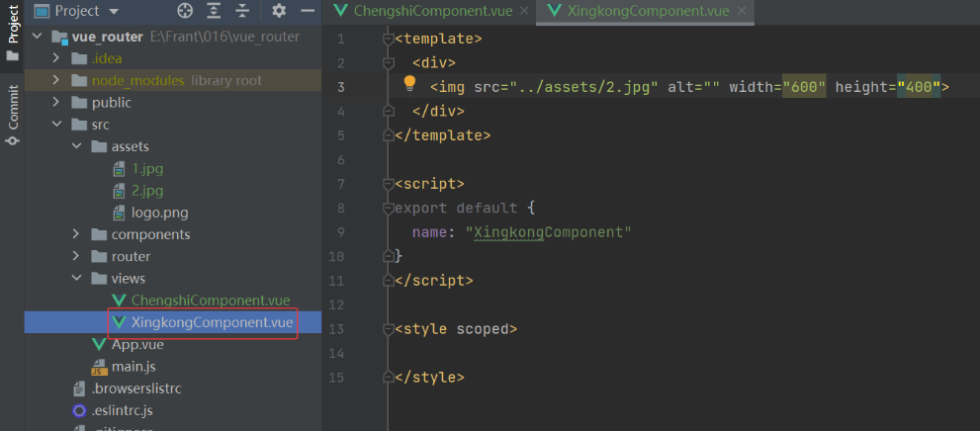The height and width of the screenshot is (431, 980).
Task: Click the "600" width value in code
Action: (804, 87)
